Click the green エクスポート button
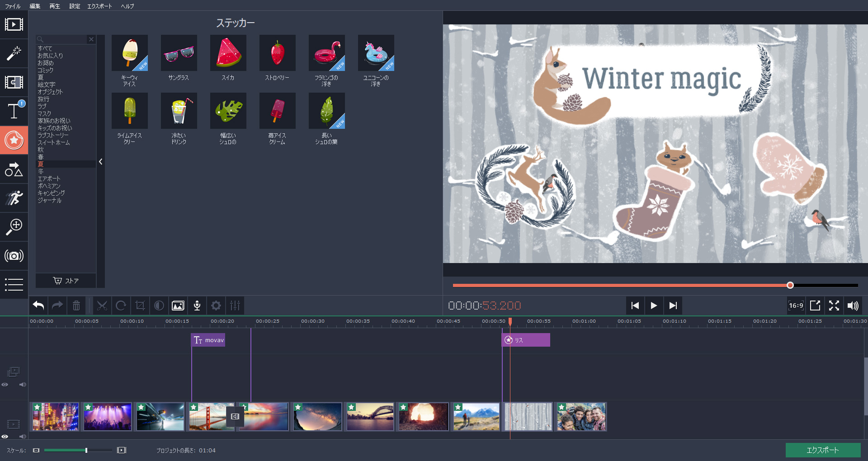Image resolution: width=868 pixels, height=461 pixels. (823, 450)
